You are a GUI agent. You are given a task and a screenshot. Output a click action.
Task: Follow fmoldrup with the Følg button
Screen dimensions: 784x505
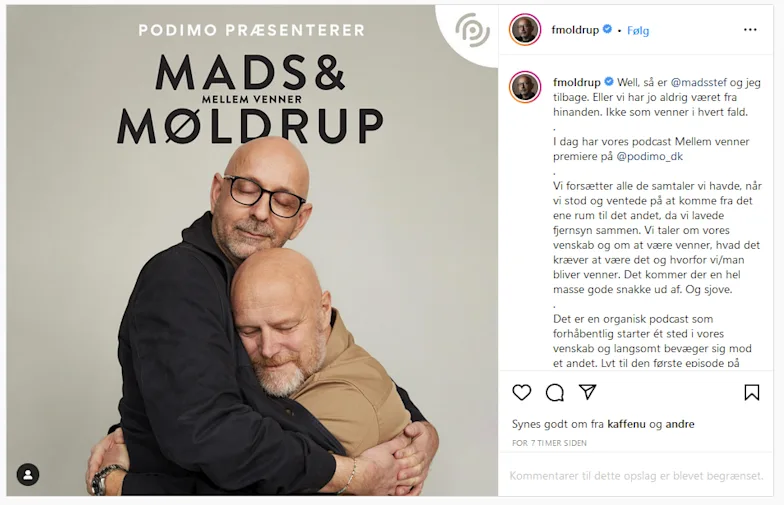pos(638,30)
